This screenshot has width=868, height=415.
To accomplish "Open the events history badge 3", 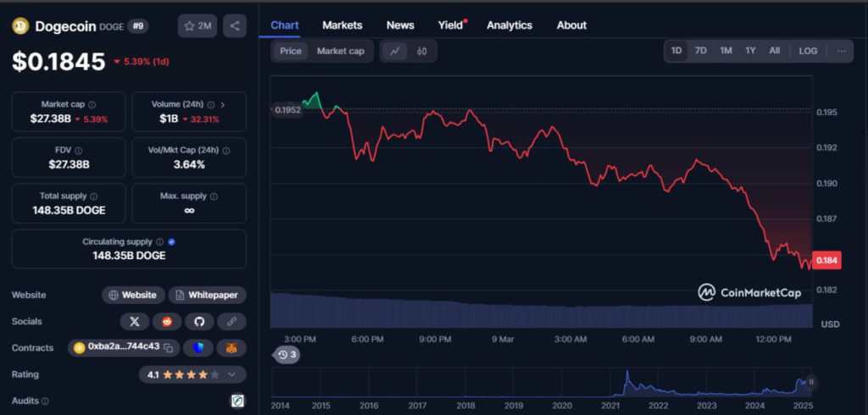I will click(287, 355).
